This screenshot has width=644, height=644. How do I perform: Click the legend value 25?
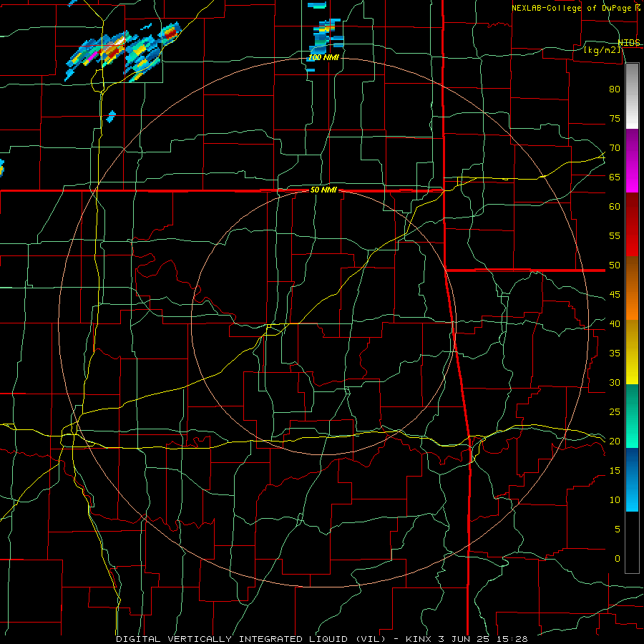coord(615,412)
